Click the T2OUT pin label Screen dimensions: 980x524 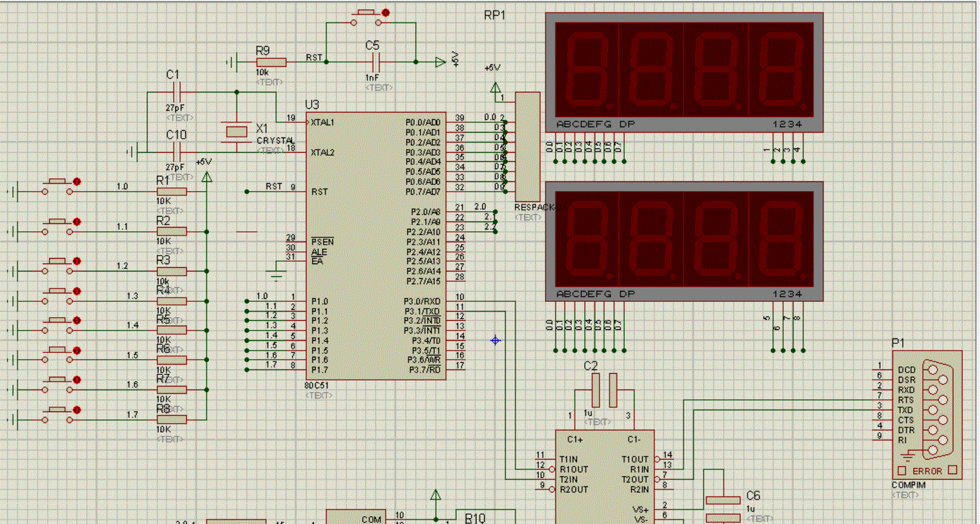click(635, 480)
